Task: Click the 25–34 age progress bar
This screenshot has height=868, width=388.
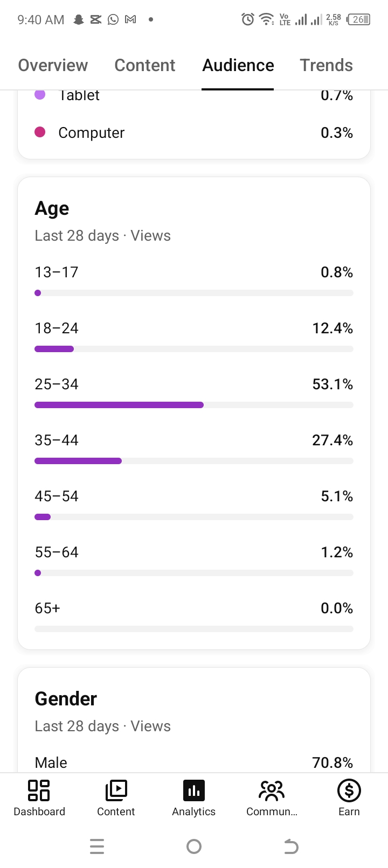Action: [x=194, y=405]
